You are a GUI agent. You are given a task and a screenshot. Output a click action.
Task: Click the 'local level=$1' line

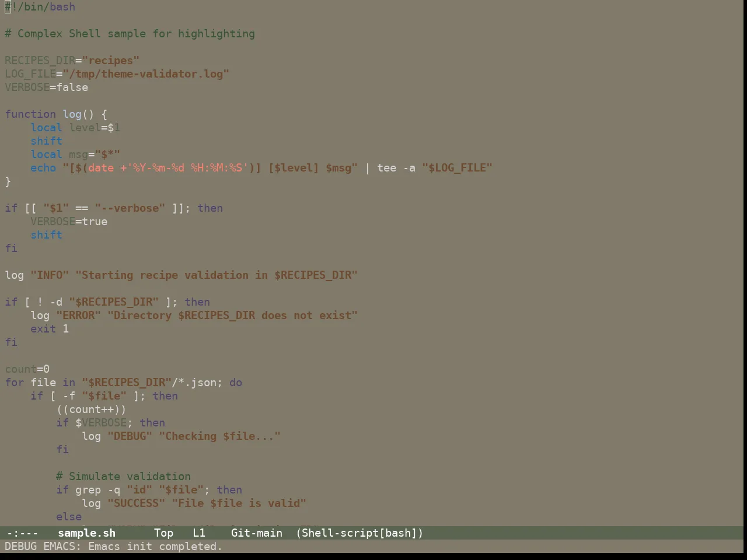pos(75,128)
